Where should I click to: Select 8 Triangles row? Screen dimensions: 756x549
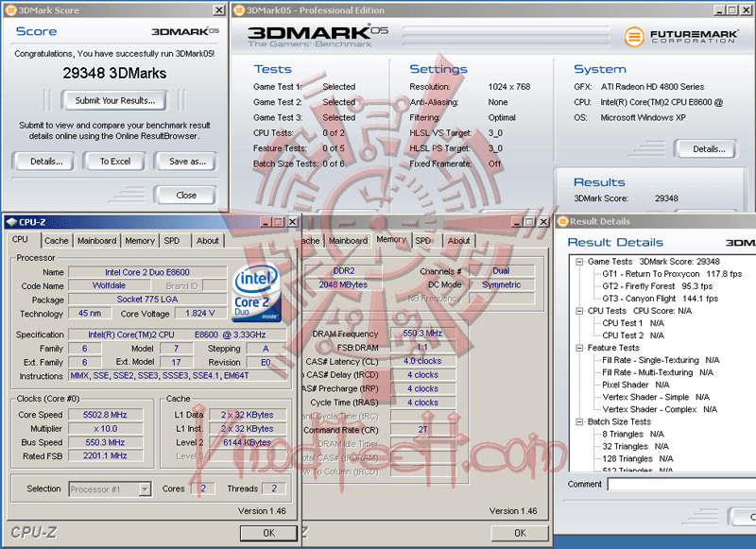[x=632, y=435]
